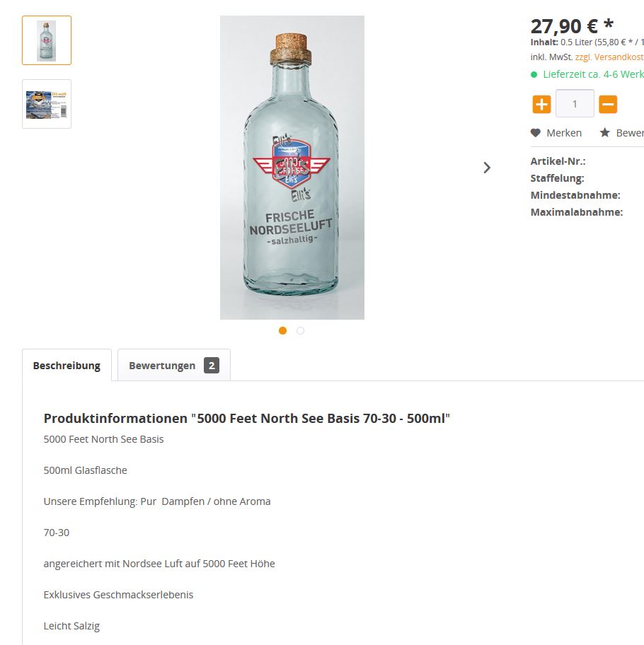Open the Bewertungen tab
Viewport: 644px width, 645px height.
coord(173,365)
